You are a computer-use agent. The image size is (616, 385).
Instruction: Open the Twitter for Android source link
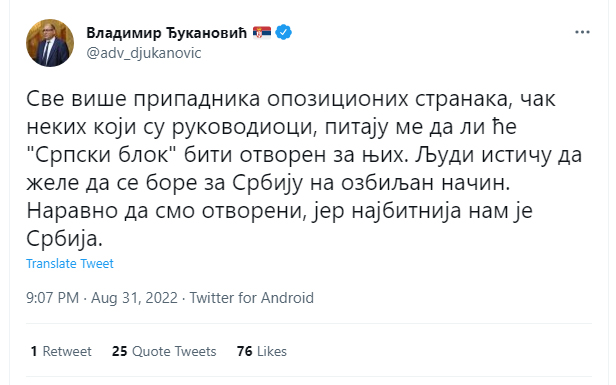252,298
